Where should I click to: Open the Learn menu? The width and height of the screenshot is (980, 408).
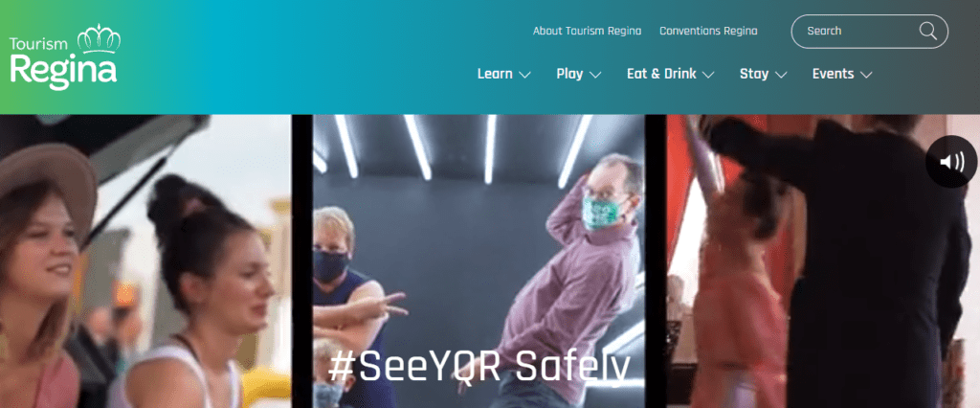495,74
